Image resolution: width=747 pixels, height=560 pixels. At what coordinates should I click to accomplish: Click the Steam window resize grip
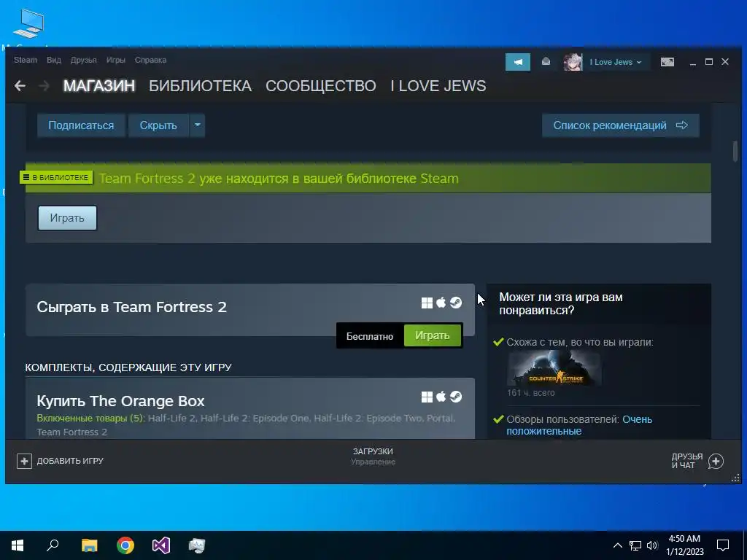pyautogui.click(x=735, y=478)
